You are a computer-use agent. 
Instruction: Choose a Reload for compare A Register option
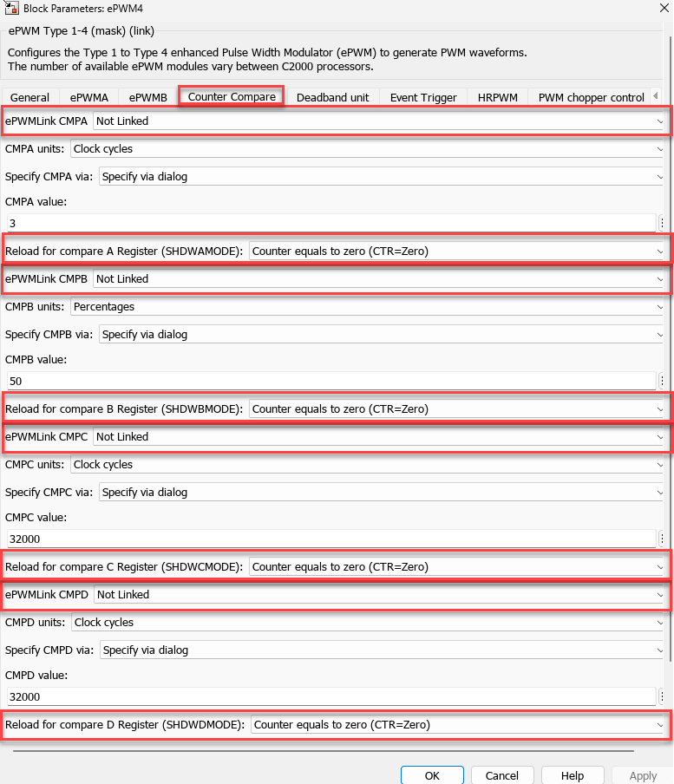[x=457, y=252]
